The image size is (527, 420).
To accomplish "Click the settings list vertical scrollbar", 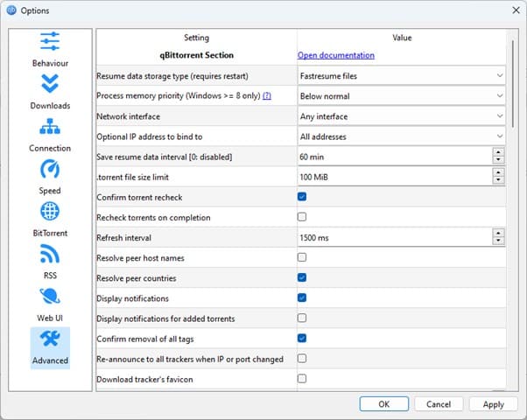I will coord(512,84).
